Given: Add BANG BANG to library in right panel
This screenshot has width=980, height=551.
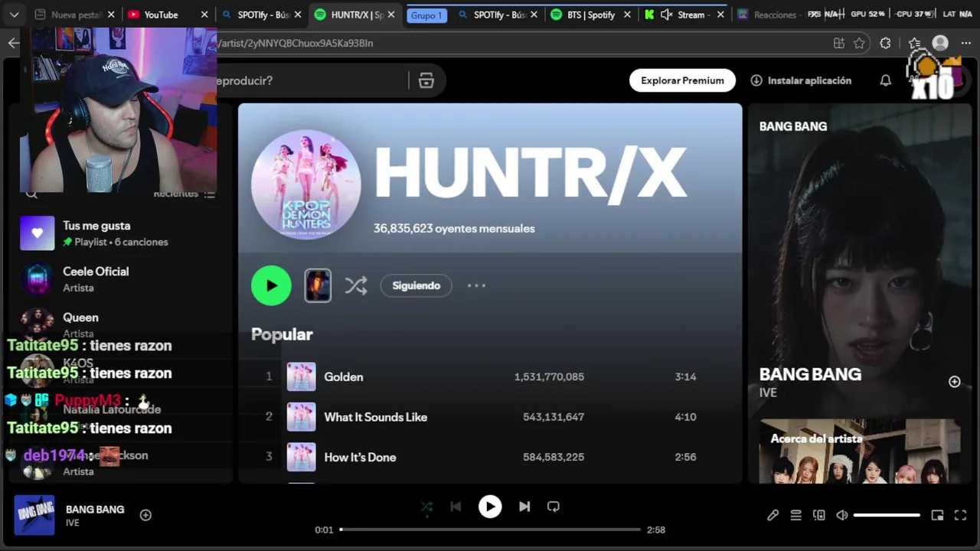Looking at the screenshot, I should coord(954,382).
